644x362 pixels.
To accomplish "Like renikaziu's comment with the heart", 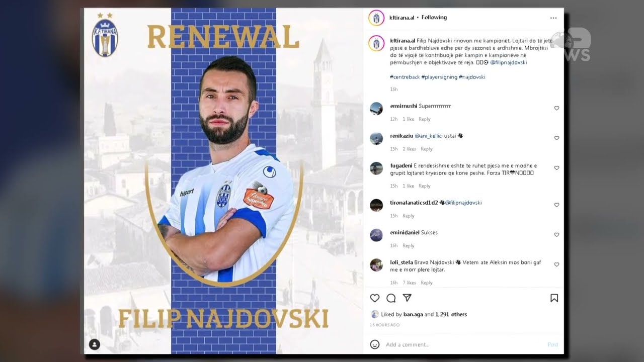I will [x=556, y=138].
